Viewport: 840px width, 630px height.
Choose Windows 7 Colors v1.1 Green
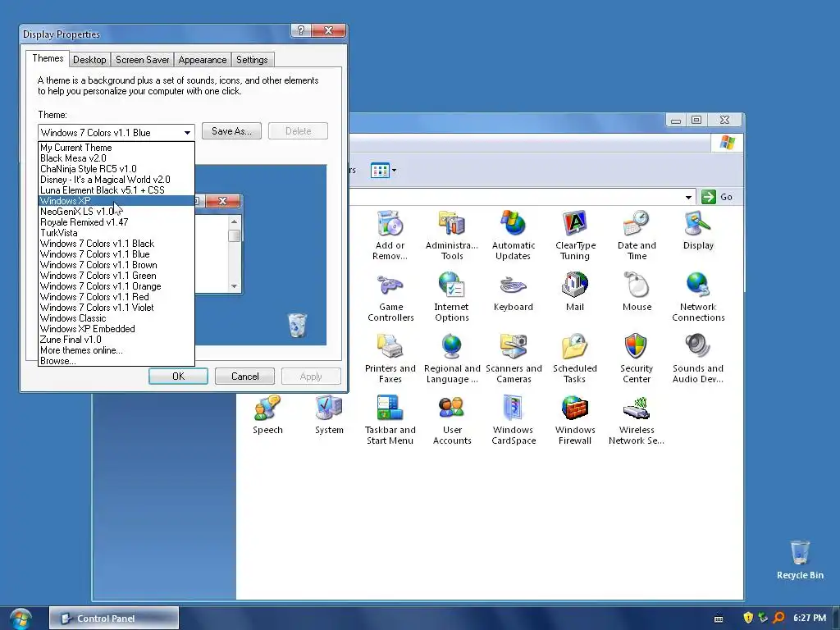pyautogui.click(x=116, y=276)
